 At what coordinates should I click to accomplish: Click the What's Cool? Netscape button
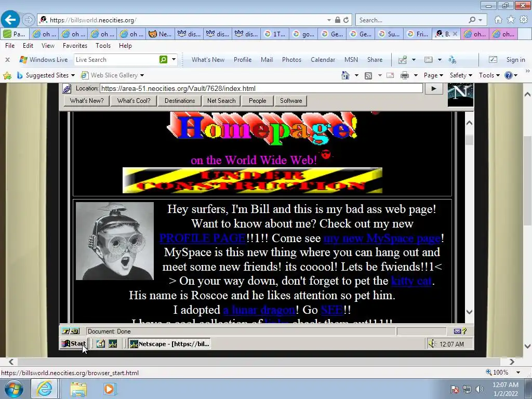pos(134,101)
